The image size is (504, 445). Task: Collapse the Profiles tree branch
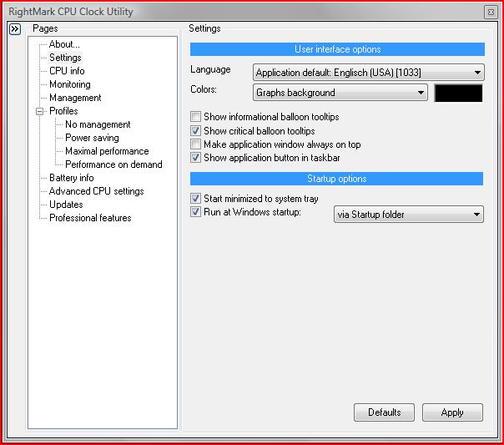39,111
